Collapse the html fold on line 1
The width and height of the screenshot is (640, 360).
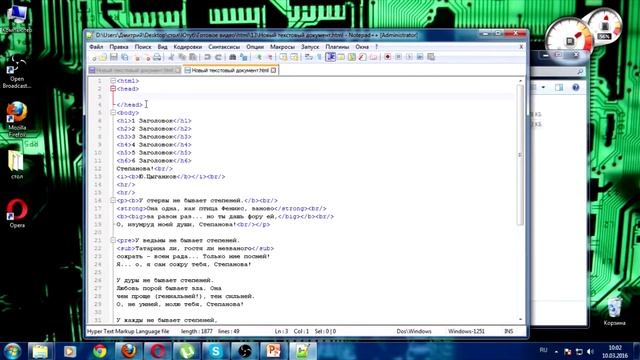point(113,81)
